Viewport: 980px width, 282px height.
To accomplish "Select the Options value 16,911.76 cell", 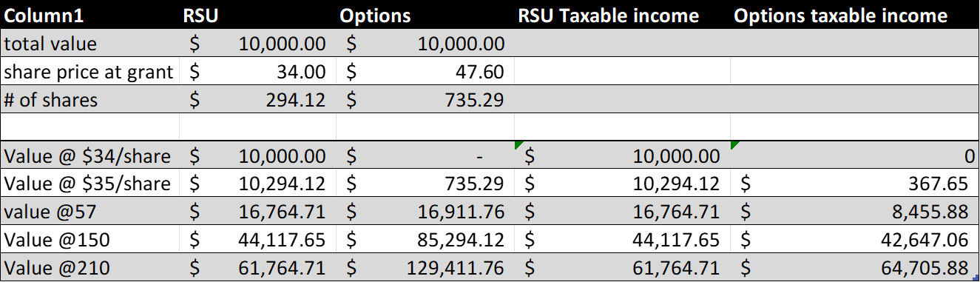I will point(425,212).
